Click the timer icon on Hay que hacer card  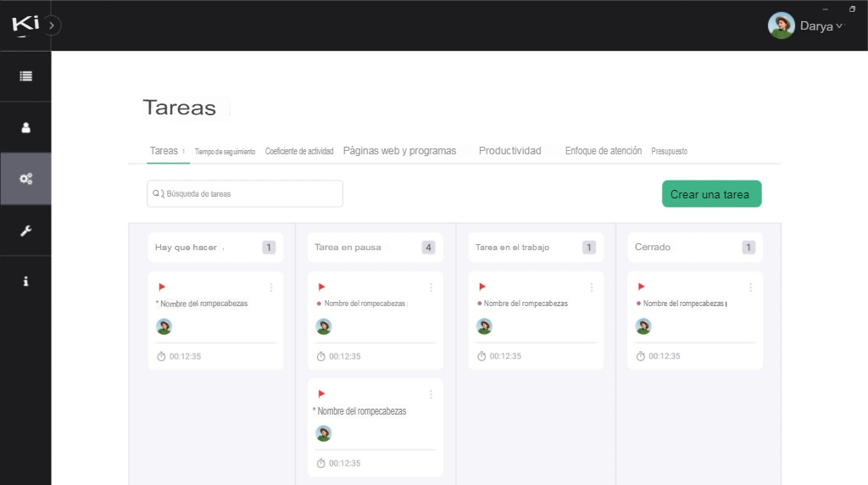pyautogui.click(x=161, y=357)
